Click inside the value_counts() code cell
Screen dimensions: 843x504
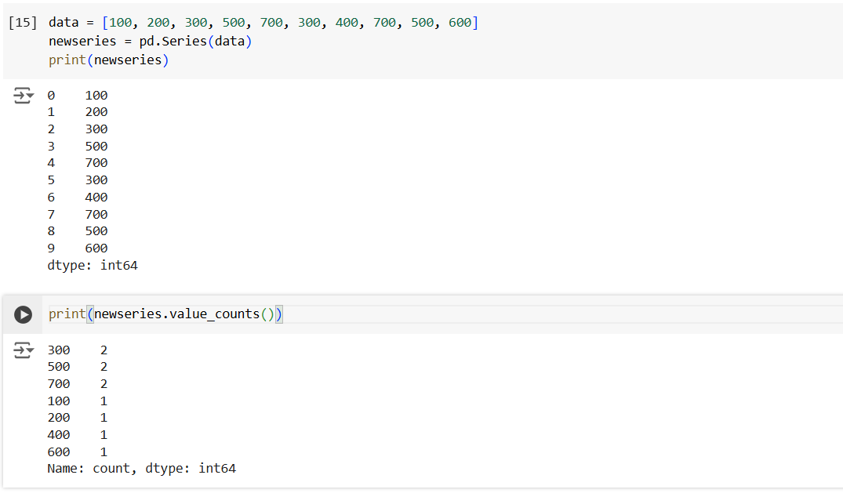tap(471, 314)
